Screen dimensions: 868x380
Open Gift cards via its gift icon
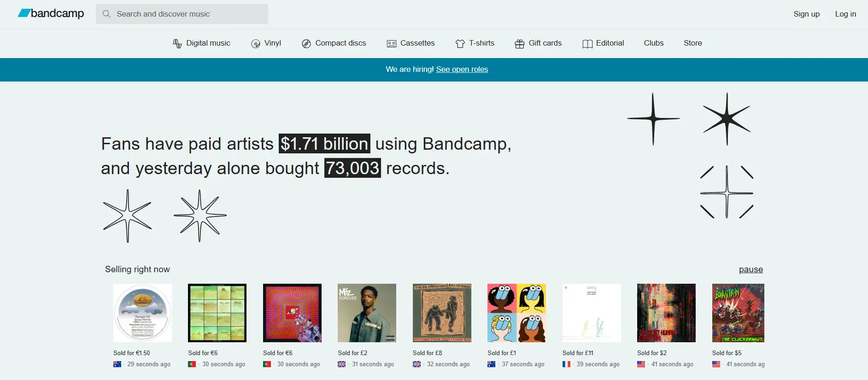click(x=519, y=43)
